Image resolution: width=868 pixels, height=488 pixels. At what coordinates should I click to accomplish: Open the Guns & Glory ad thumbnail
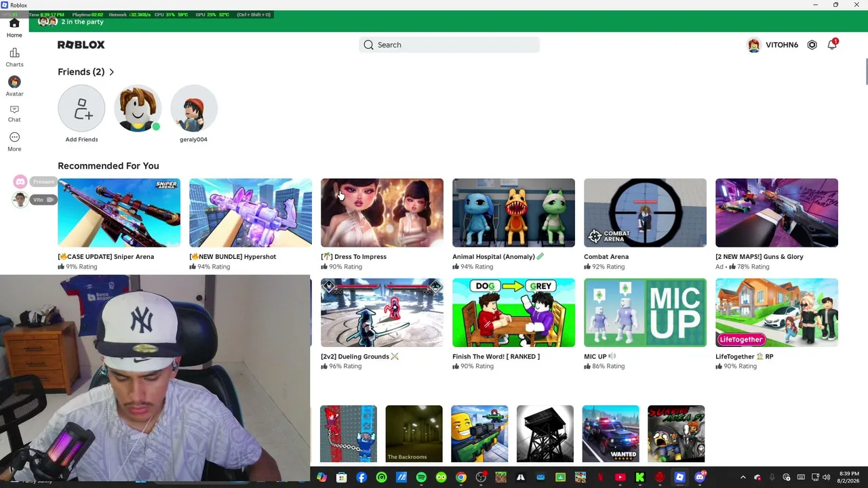point(776,213)
